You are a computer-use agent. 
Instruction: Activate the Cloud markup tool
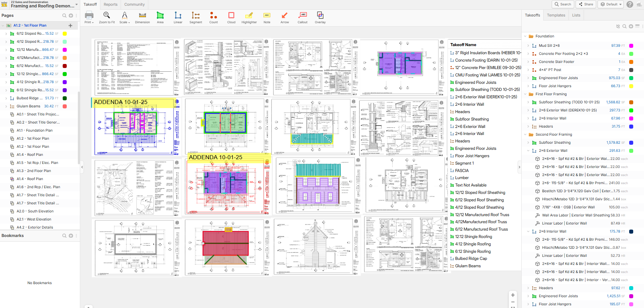(231, 18)
